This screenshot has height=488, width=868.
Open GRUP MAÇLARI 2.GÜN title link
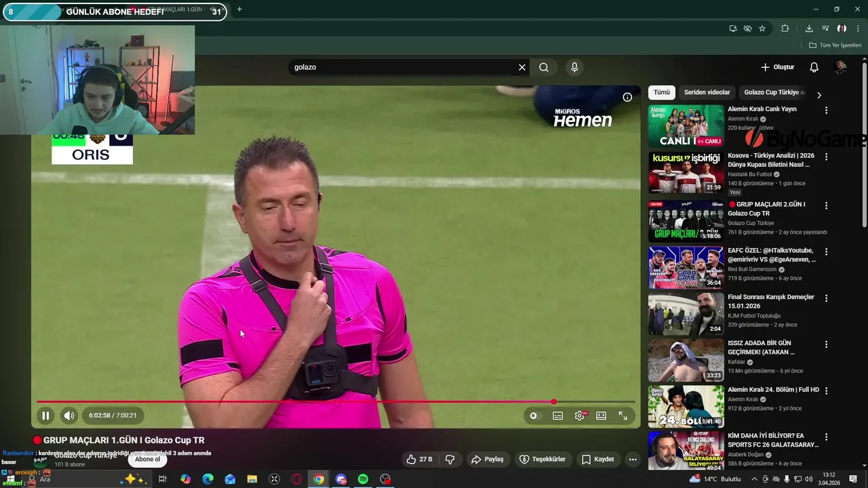tap(767, 209)
